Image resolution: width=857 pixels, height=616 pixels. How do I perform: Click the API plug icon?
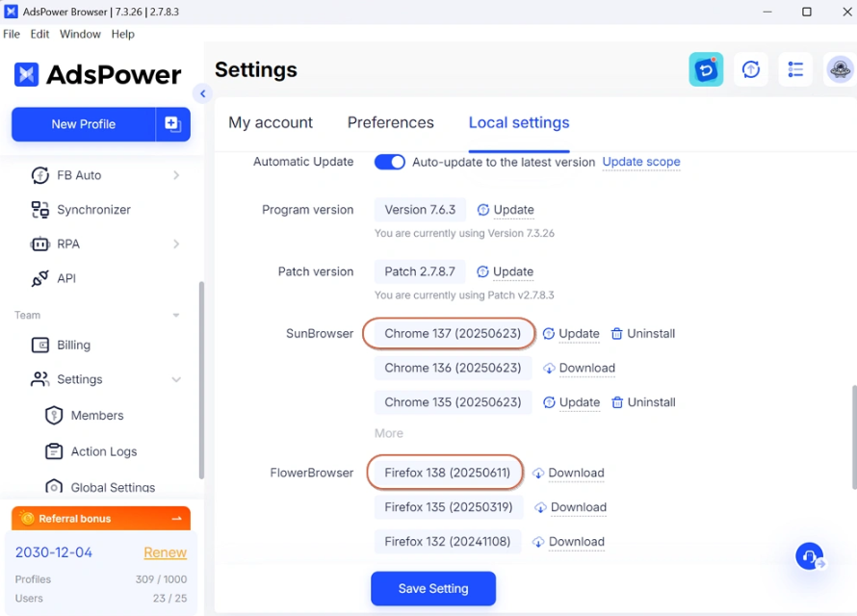click(x=39, y=278)
